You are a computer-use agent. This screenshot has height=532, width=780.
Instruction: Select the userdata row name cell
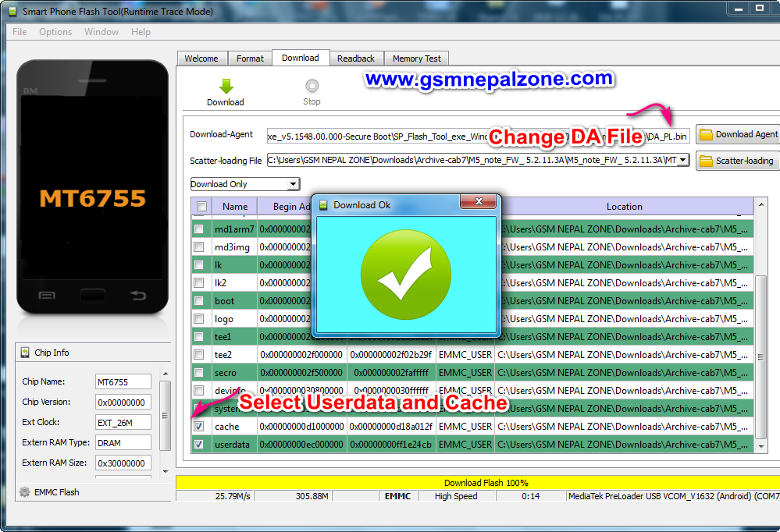235,444
